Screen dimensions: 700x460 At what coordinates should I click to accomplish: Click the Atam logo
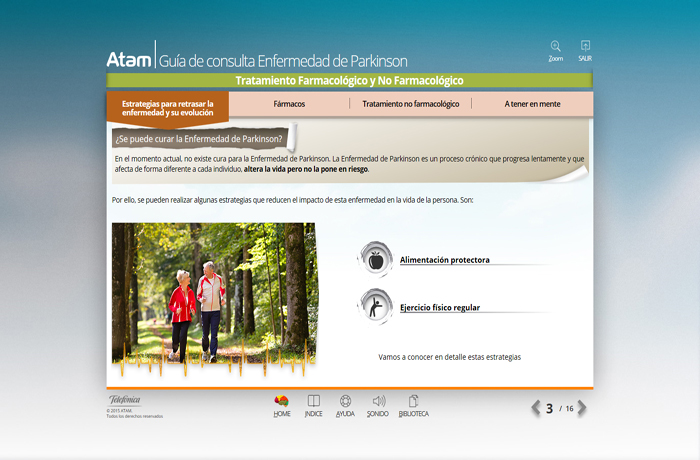coord(129,59)
